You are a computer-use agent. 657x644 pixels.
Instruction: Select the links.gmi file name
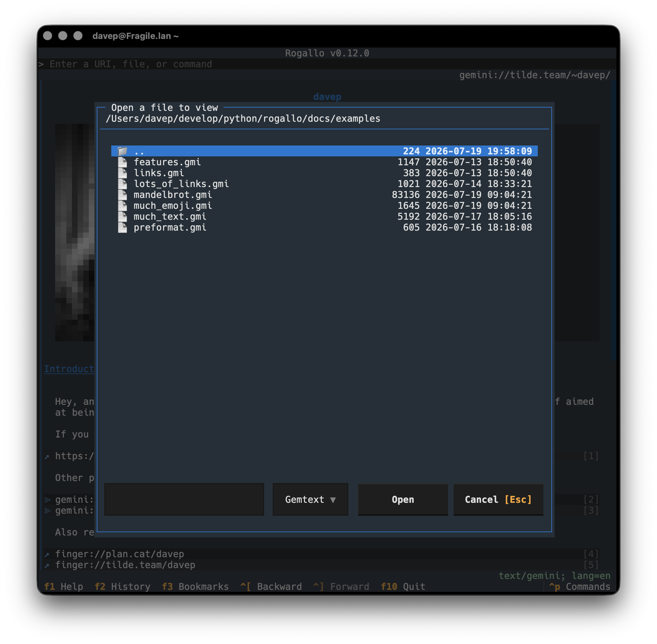pos(159,173)
